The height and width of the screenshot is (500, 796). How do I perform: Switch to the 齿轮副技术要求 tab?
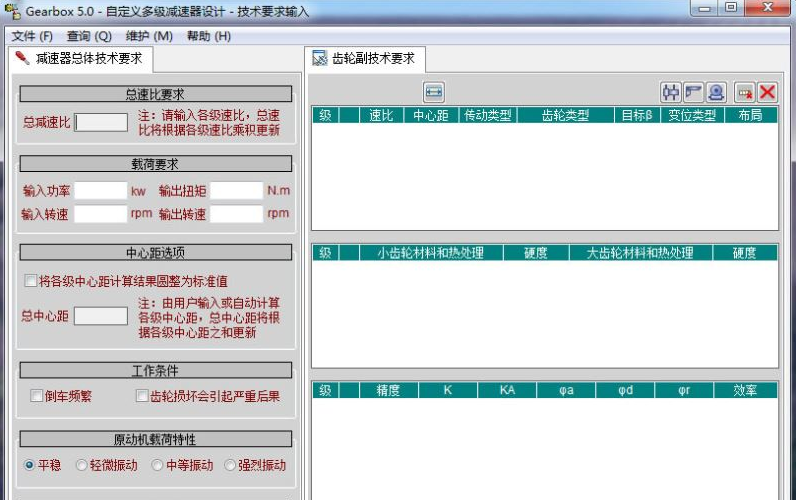pos(366,59)
